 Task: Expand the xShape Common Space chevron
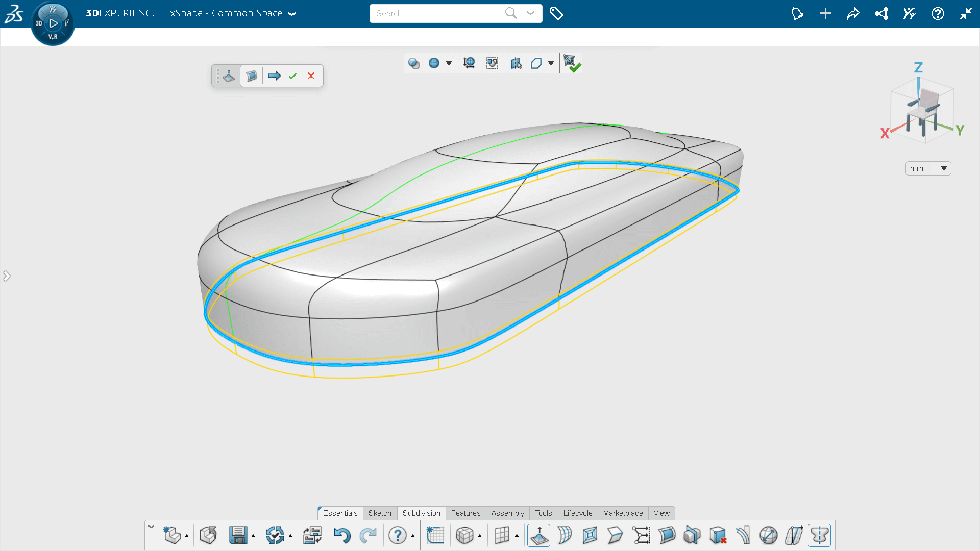point(292,14)
